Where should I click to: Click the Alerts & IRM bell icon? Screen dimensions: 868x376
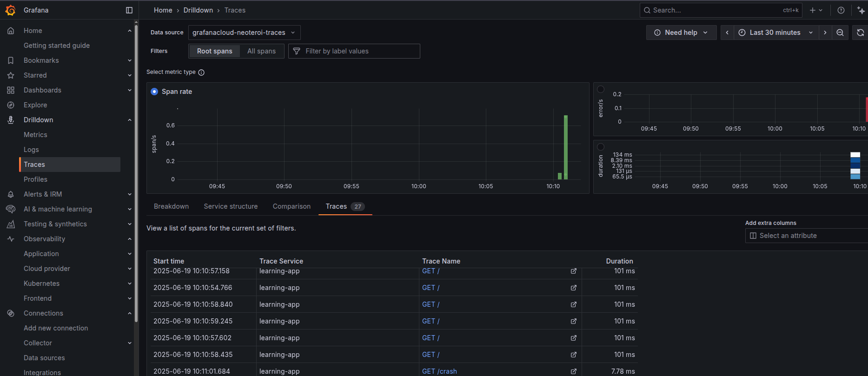tap(11, 194)
